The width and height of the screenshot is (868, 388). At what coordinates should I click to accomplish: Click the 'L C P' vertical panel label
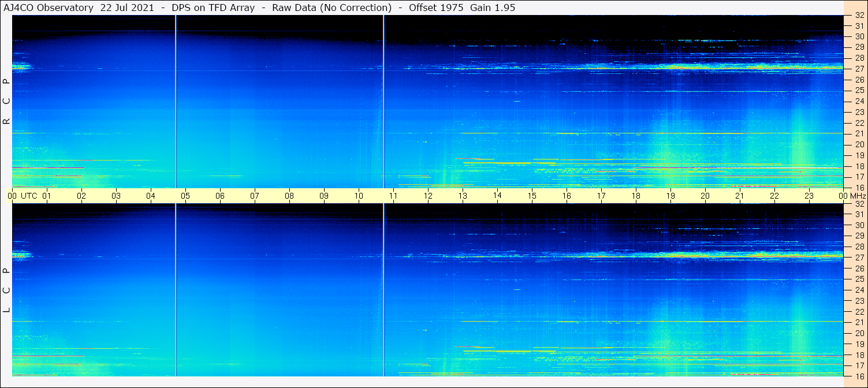pyautogui.click(x=7, y=290)
